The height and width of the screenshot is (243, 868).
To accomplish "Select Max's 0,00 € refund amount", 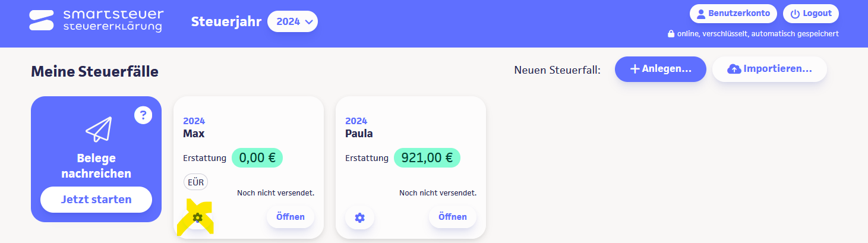I will click(257, 158).
